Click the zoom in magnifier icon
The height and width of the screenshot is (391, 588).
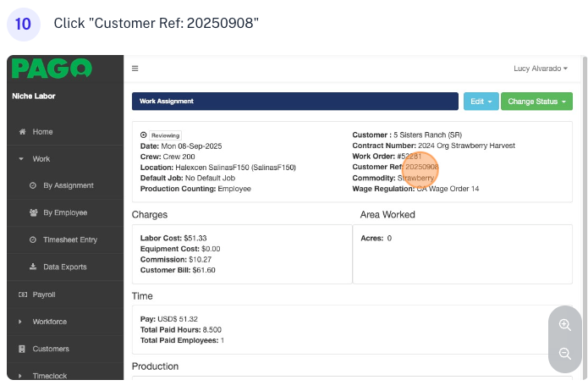(565, 325)
